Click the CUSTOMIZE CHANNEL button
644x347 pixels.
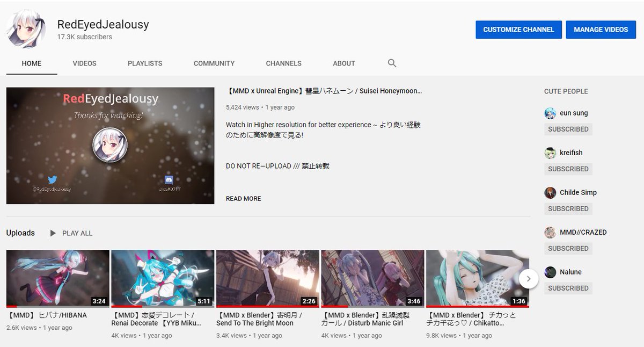(518, 30)
